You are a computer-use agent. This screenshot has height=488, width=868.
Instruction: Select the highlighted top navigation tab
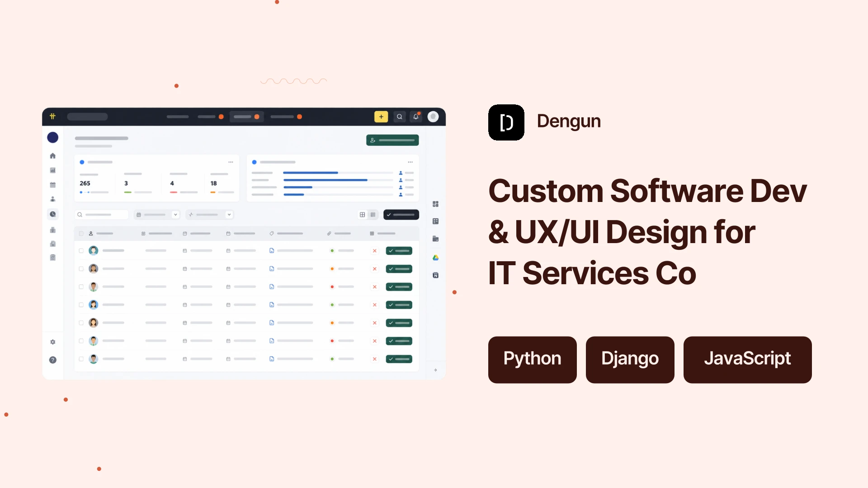tap(246, 117)
